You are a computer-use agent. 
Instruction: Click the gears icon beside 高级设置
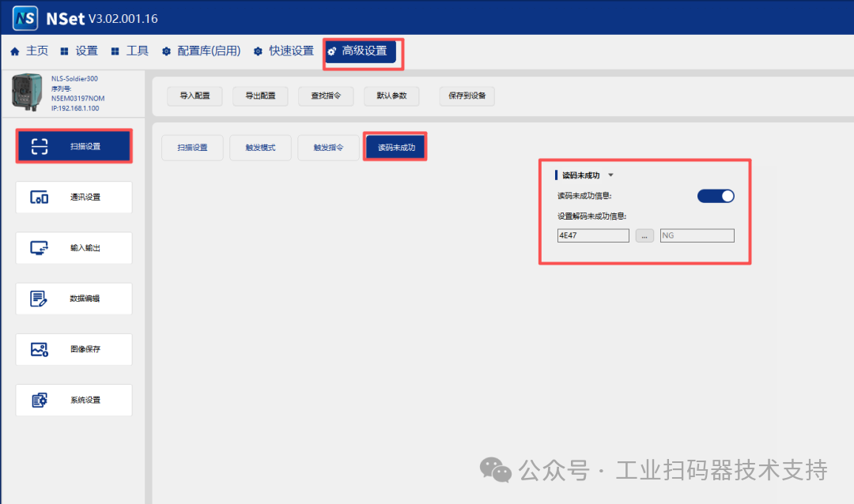(331, 51)
